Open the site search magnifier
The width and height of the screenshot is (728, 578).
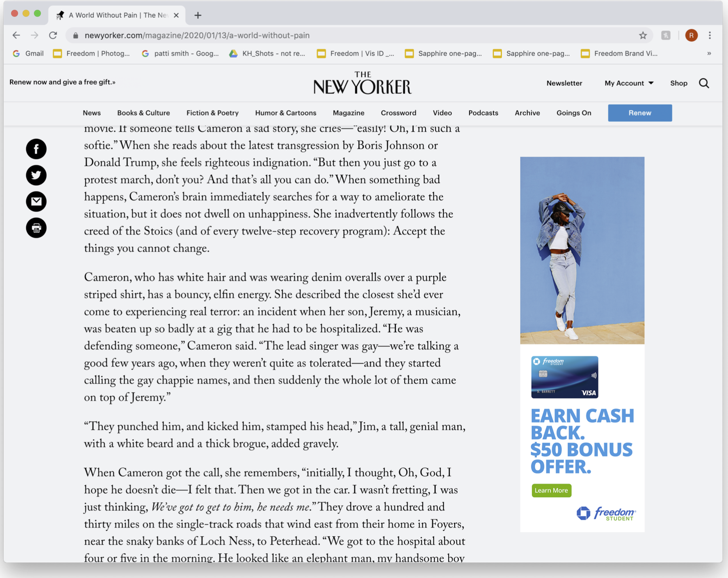point(704,83)
